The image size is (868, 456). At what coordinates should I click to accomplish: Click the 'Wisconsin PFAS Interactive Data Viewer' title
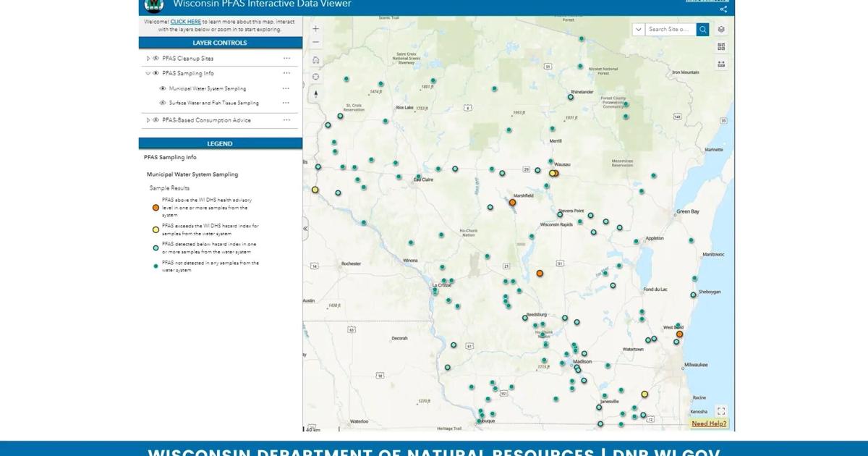click(263, 4)
